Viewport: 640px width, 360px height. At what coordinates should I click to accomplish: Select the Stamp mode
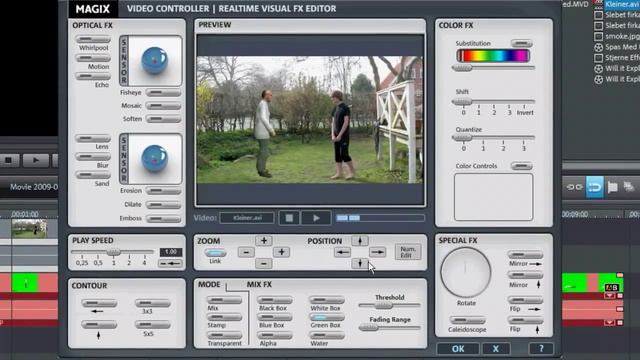(x=224, y=318)
